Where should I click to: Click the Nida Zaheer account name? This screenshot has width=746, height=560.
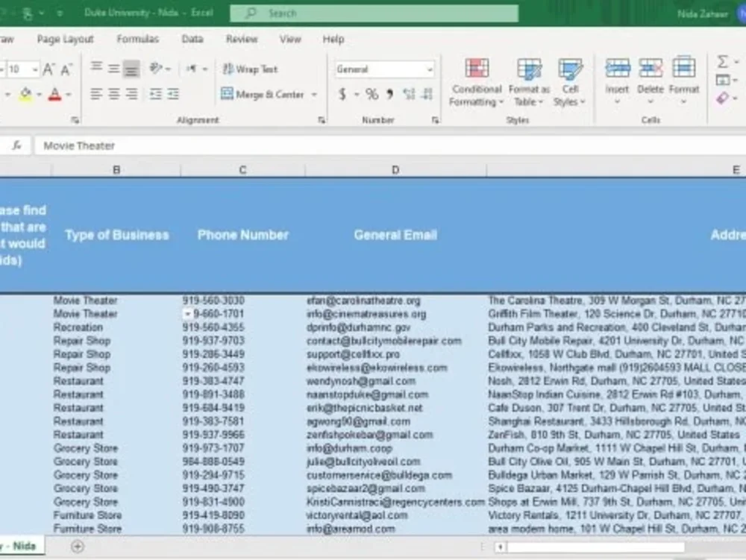tap(703, 13)
